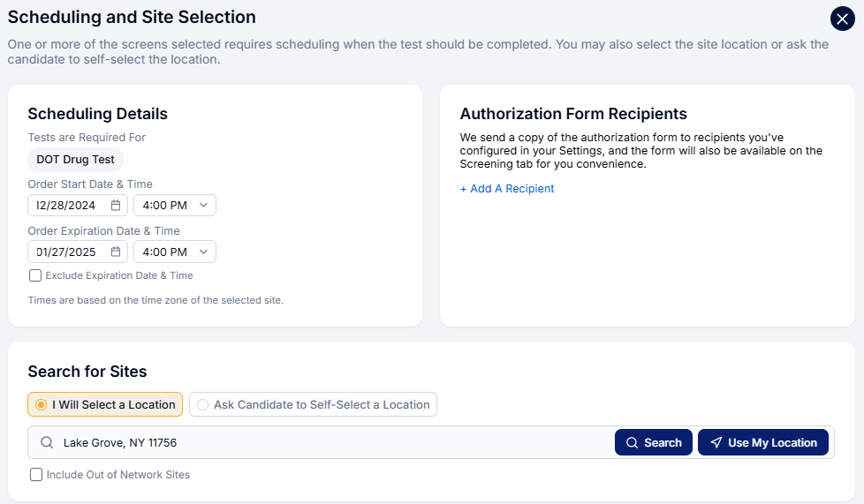Click the Use My Location button

(x=763, y=442)
